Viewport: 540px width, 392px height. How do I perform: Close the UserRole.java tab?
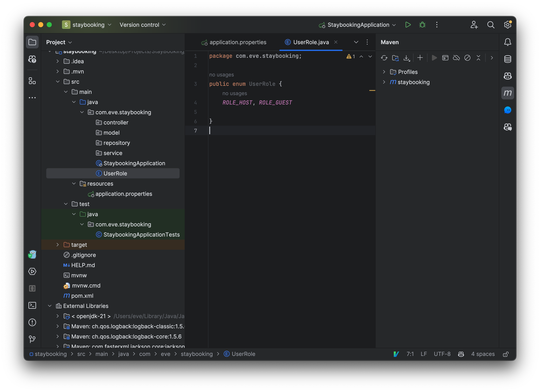click(x=336, y=42)
